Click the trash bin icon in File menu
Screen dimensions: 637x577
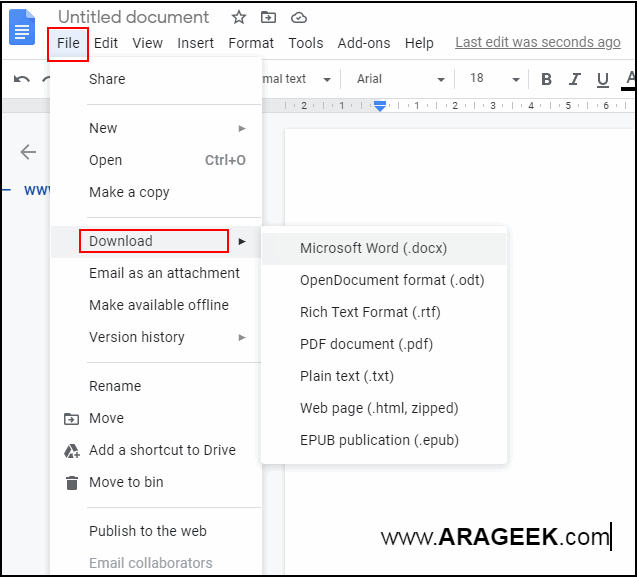[72, 483]
